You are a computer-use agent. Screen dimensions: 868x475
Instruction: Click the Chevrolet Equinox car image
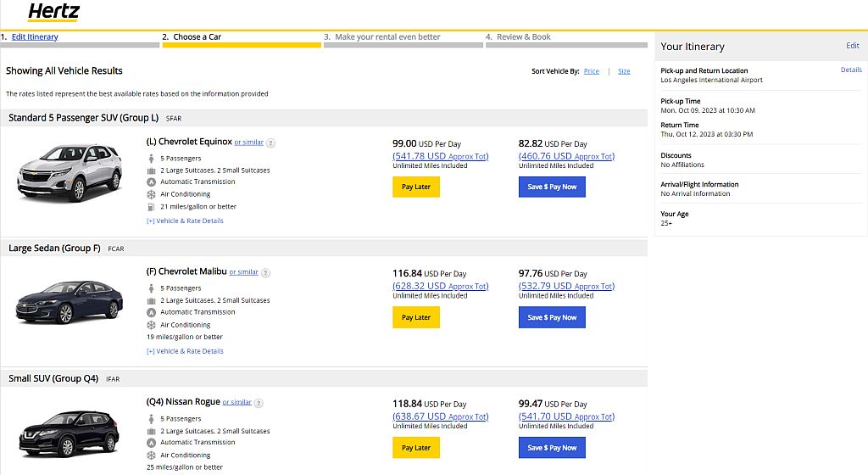[x=70, y=171]
